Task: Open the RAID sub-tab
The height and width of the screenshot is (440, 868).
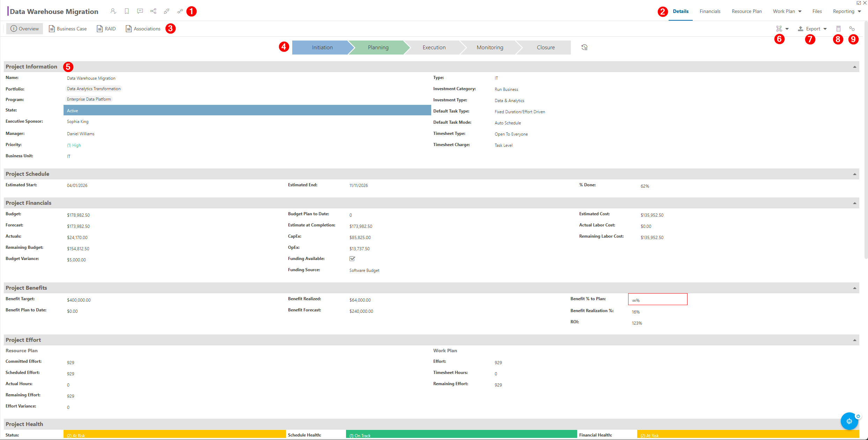Action: click(106, 29)
